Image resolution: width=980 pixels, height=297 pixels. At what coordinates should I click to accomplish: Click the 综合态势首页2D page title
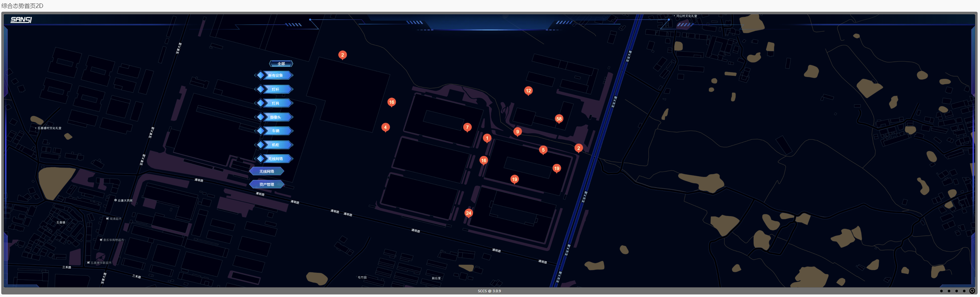[x=23, y=6]
